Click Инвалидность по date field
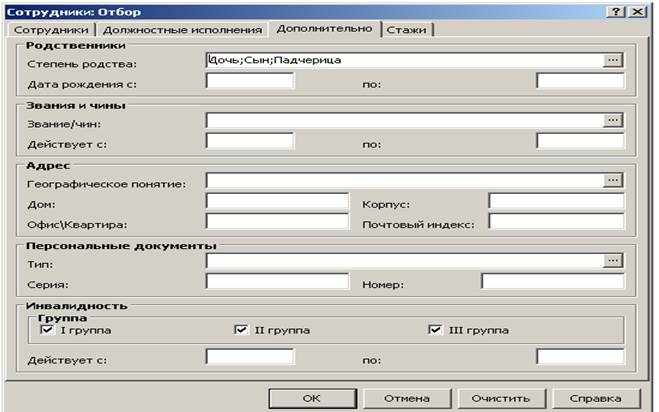 [x=580, y=357]
